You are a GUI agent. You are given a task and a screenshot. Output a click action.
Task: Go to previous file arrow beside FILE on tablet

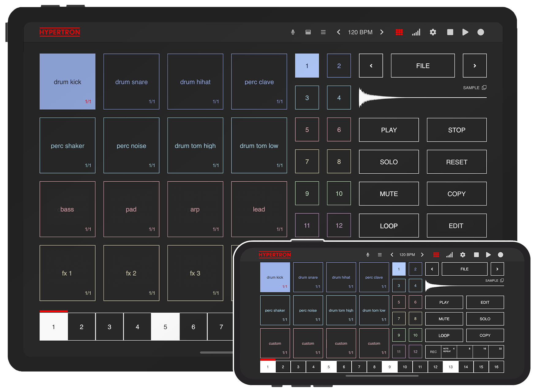click(x=371, y=66)
